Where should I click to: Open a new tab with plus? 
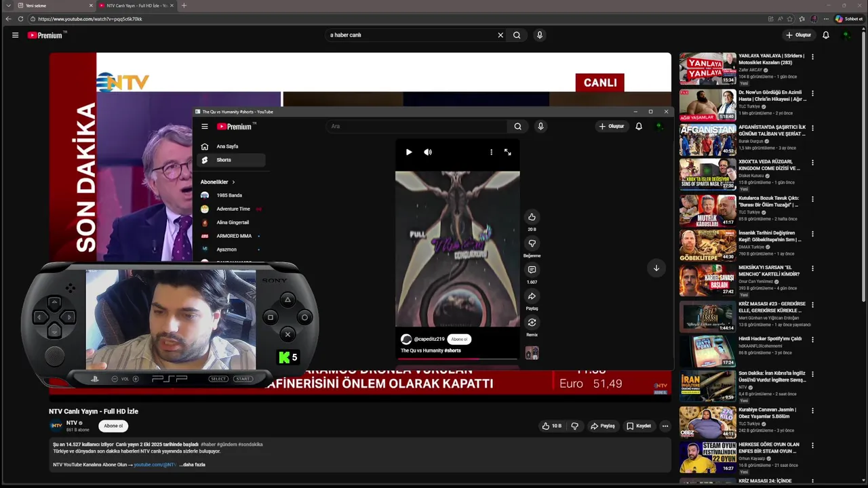(x=184, y=5)
